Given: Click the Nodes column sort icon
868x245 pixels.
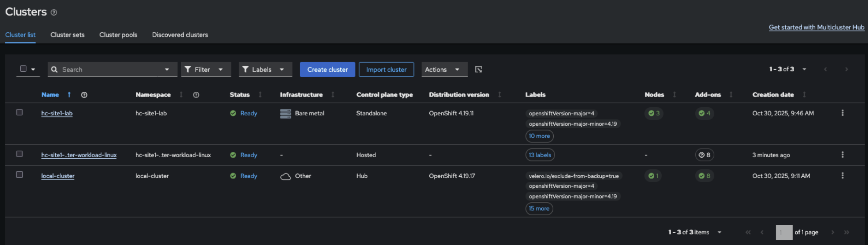Looking at the screenshot, I should (674, 95).
